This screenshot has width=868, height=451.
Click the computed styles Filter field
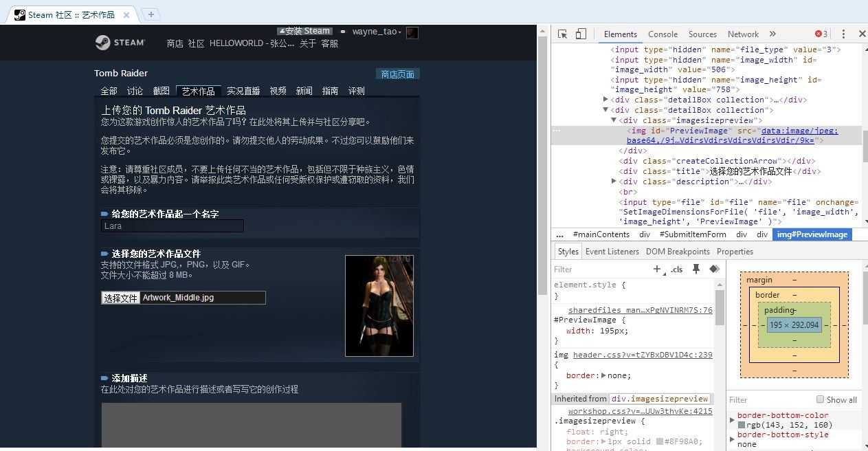tap(770, 399)
